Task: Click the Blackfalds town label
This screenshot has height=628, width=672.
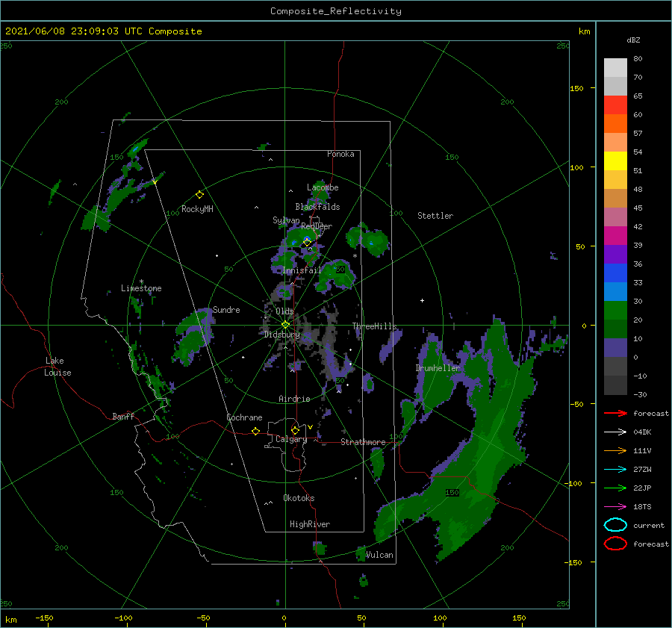Action: tap(317, 207)
